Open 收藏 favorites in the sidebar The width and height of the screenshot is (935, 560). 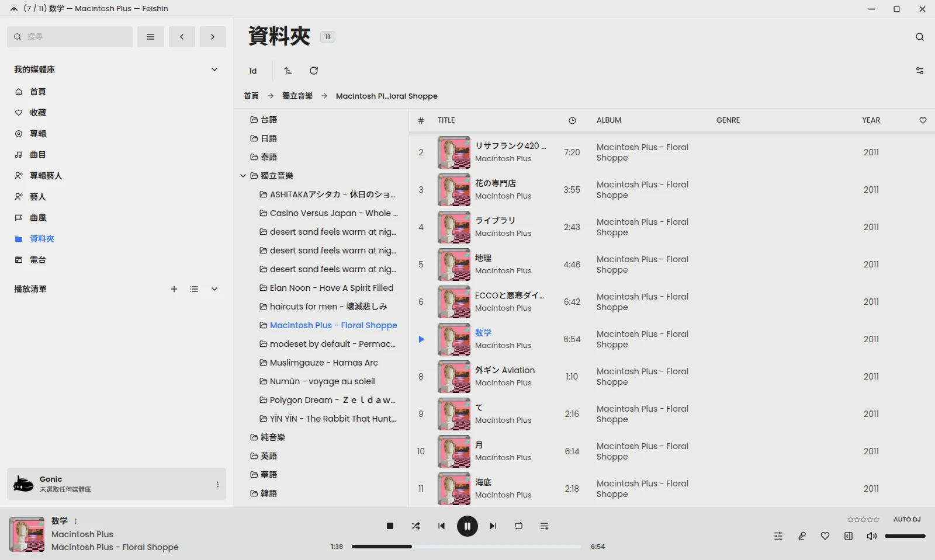point(37,113)
